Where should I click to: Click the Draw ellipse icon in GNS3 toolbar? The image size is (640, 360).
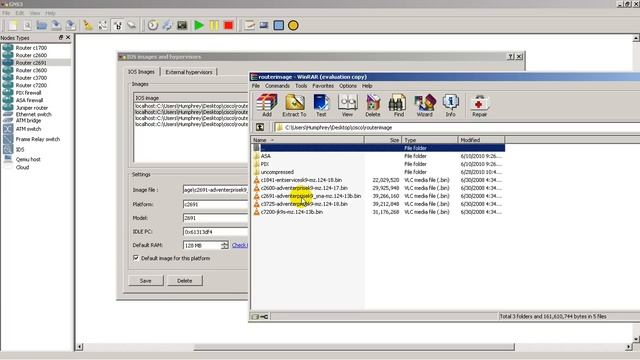pyautogui.click(x=293, y=25)
